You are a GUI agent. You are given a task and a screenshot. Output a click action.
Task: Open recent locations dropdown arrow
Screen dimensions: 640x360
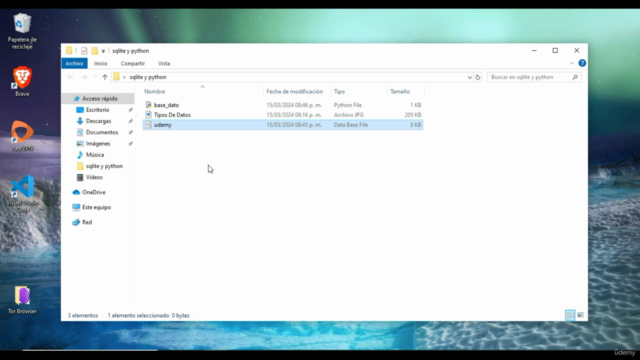click(95, 77)
